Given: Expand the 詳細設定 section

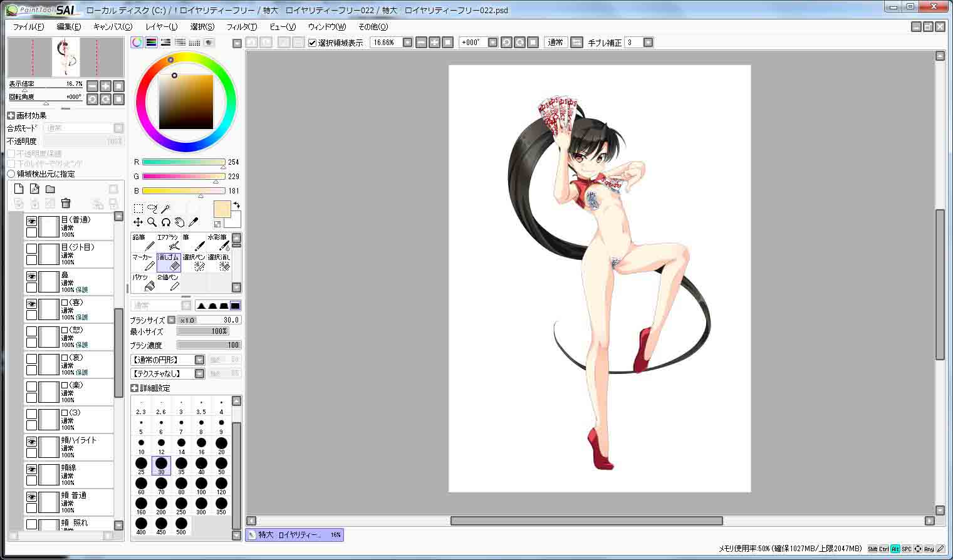Looking at the screenshot, I should (x=135, y=388).
